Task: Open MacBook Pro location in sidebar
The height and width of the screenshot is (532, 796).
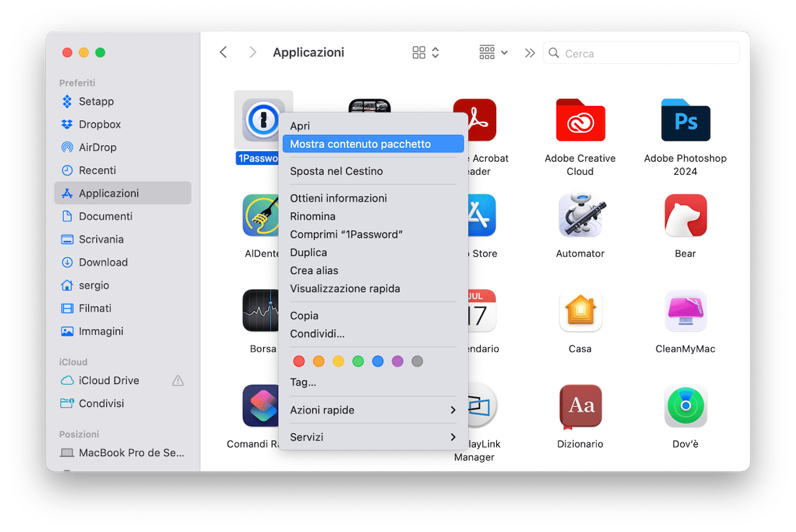Action: (x=123, y=453)
